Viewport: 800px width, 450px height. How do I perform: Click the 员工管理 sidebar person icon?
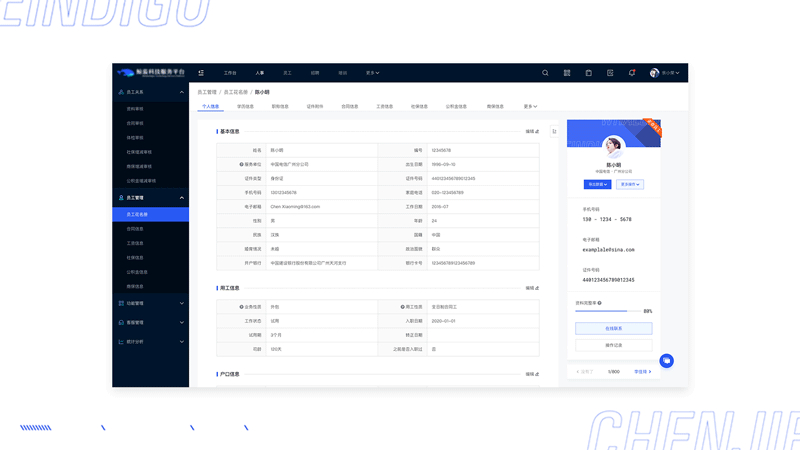pyautogui.click(x=121, y=197)
